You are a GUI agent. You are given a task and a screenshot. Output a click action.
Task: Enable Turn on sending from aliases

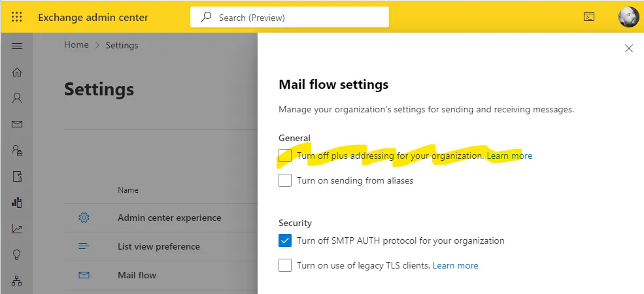point(285,180)
